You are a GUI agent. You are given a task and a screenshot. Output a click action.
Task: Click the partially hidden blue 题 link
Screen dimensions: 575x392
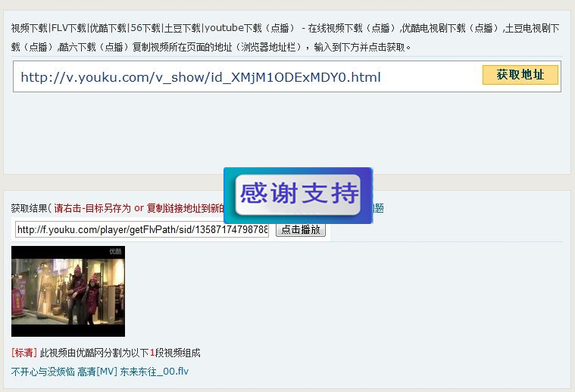[x=379, y=208]
